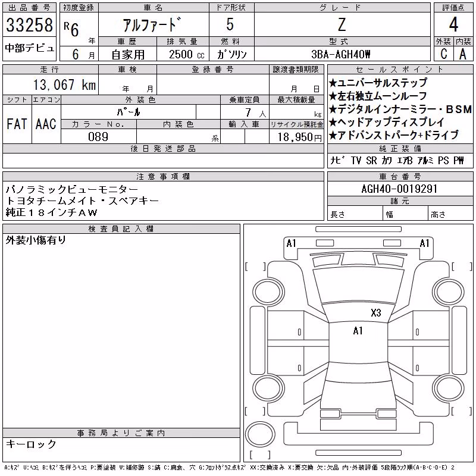Click the interior grade A cell
This screenshot has height=476, width=476.
pos(464,54)
